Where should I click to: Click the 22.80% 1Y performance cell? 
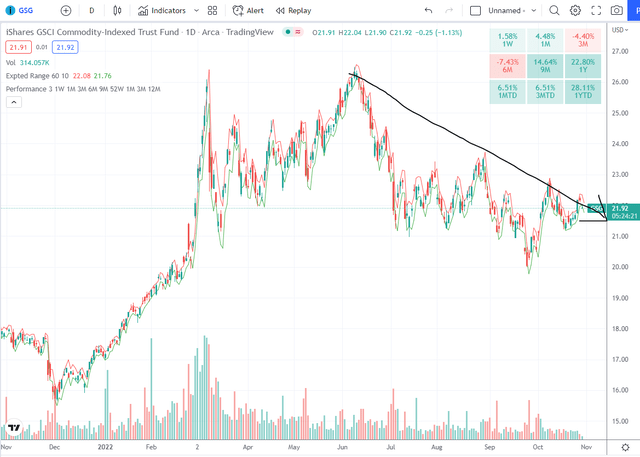(583, 66)
